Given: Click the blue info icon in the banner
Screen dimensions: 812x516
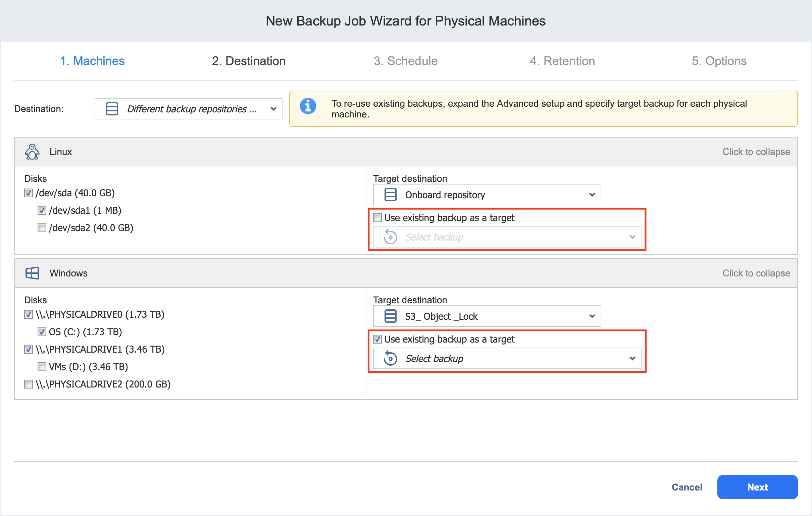Looking at the screenshot, I should pyautogui.click(x=308, y=106).
